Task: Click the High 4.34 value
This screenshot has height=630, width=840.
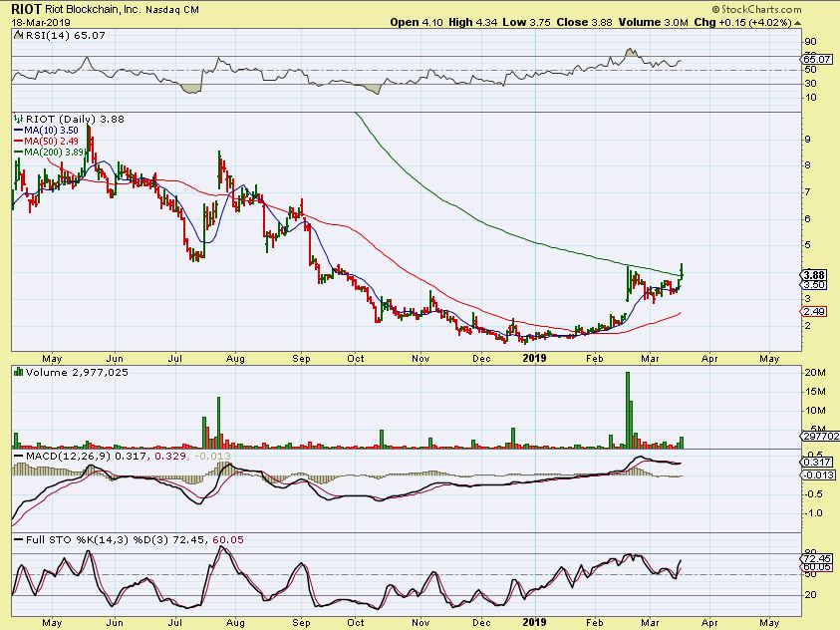Action: click(473, 23)
